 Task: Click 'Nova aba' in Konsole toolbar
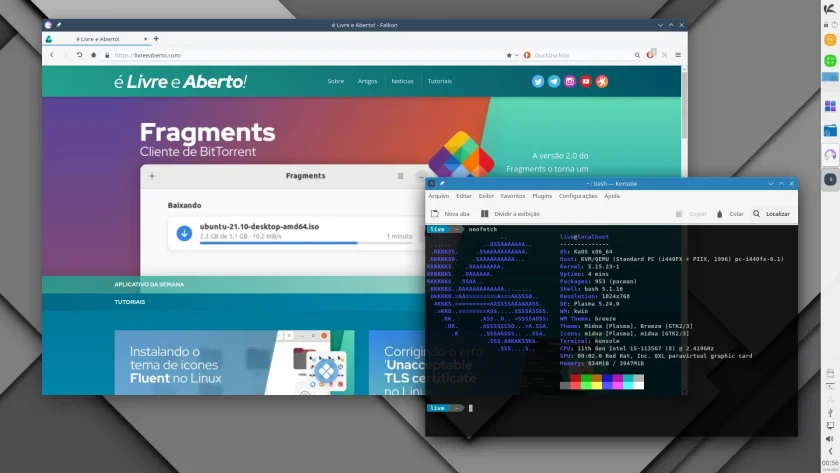(451, 214)
